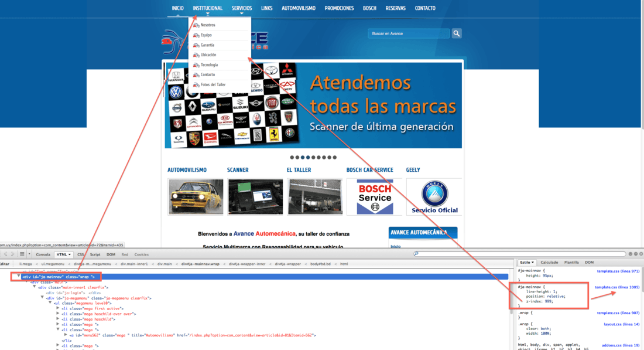Viewport: 644px width, 350px height.
Task: Open the PROMOCIONES navigation item
Action: (x=339, y=8)
